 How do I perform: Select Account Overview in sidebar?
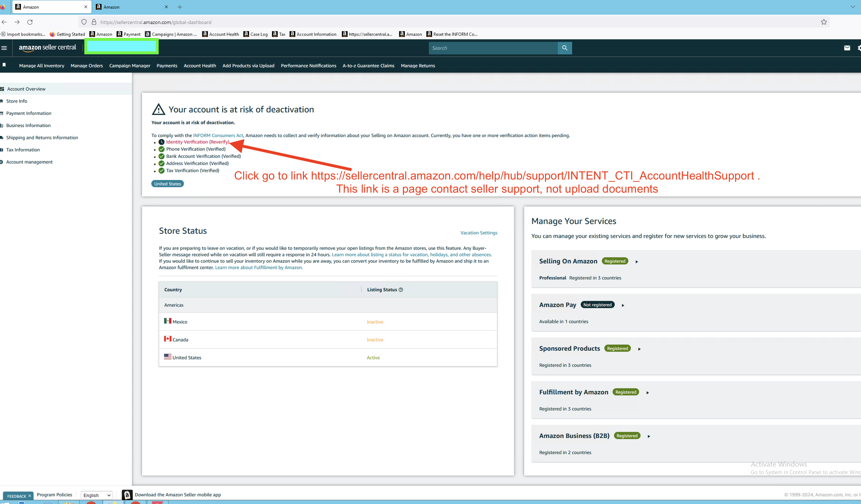pos(65,89)
